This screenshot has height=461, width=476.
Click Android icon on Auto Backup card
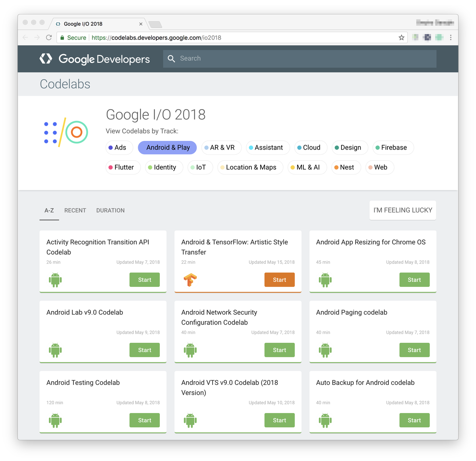coord(325,421)
